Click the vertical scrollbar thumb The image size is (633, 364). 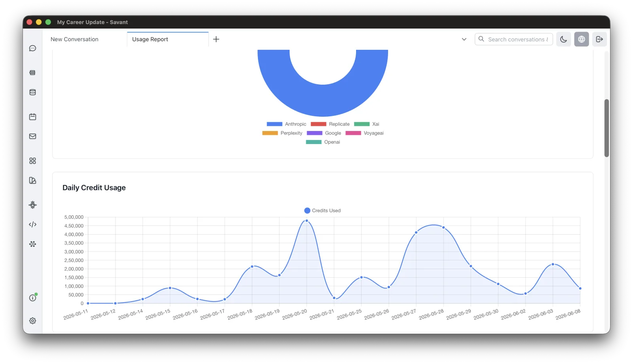click(606, 128)
